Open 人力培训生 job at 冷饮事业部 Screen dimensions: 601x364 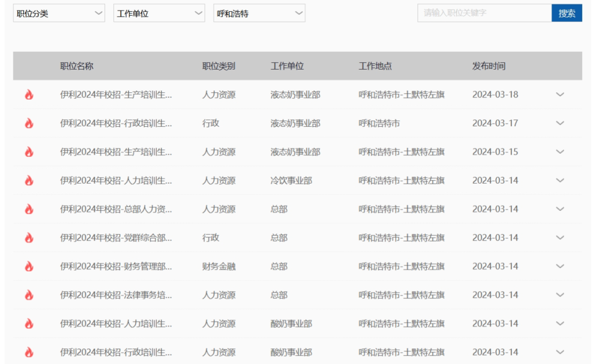[x=116, y=180]
